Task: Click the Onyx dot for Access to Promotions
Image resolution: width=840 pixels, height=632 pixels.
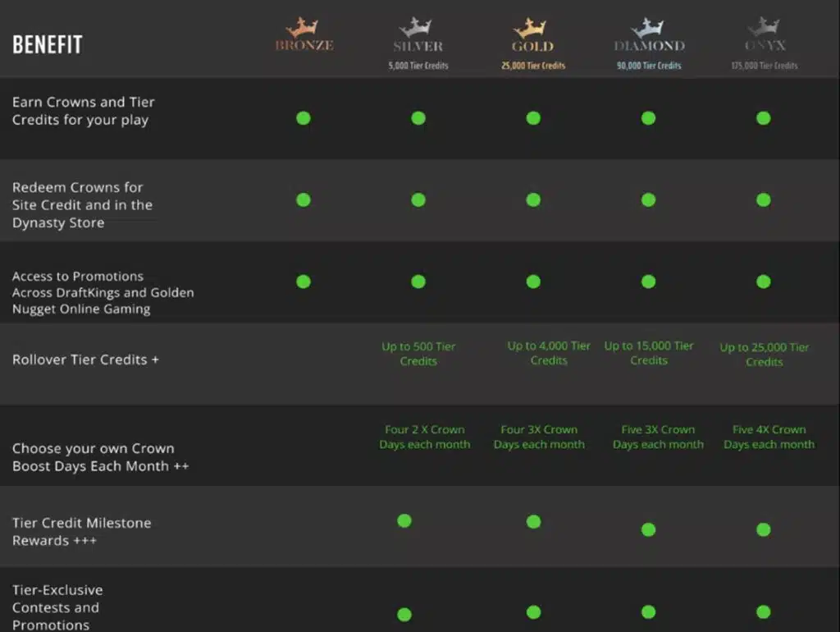Action: click(764, 282)
